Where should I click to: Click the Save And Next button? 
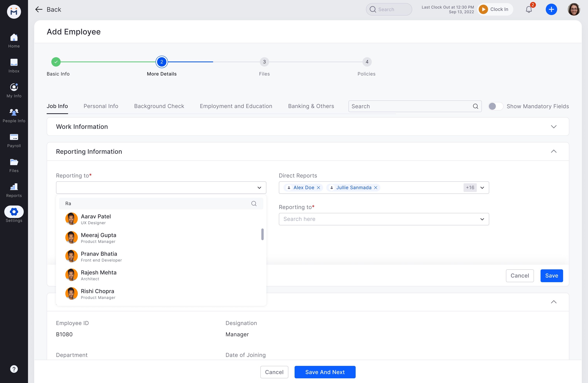(x=325, y=372)
